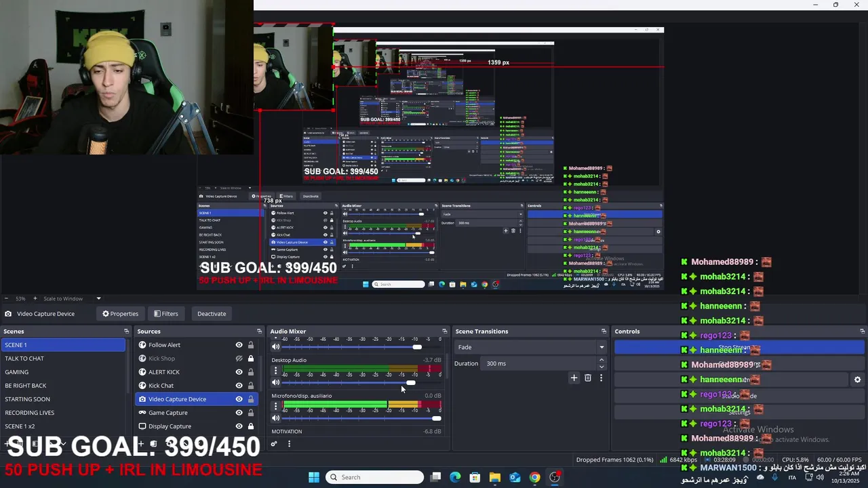Open Microfono/disp. ausiliario three-dot options menu
Screen dimensions: 868x488
click(275, 406)
